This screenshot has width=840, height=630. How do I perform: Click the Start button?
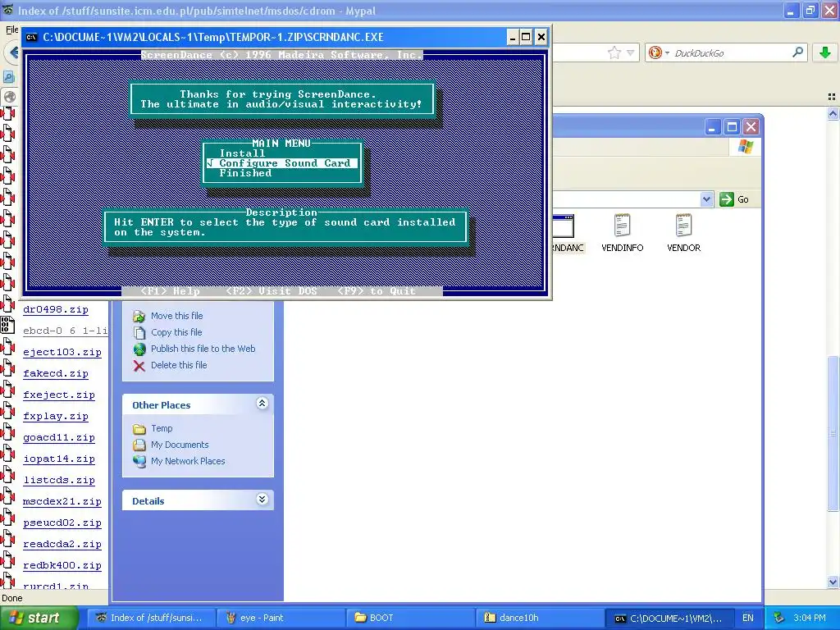(x=39, y=618)
